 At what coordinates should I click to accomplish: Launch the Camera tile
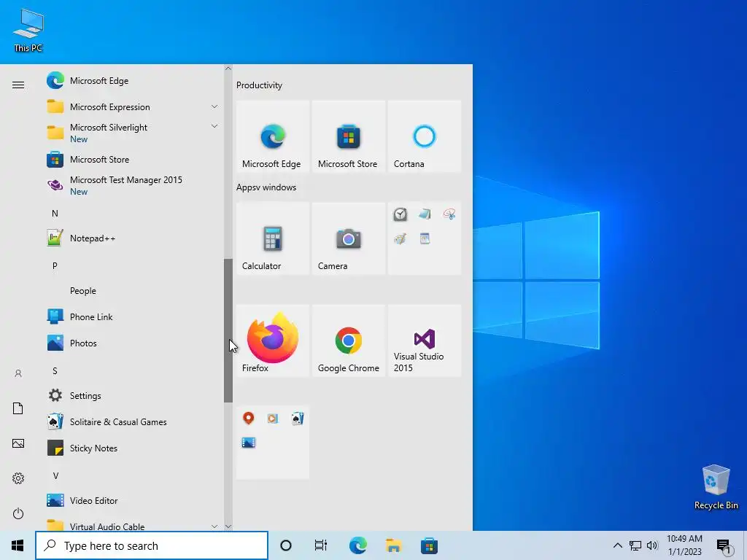pyautogui.click(x=348, y=238)
